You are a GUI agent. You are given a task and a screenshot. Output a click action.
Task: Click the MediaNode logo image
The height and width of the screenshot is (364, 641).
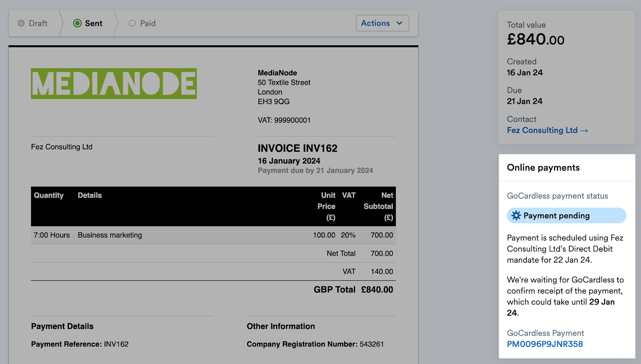[114, 83]
